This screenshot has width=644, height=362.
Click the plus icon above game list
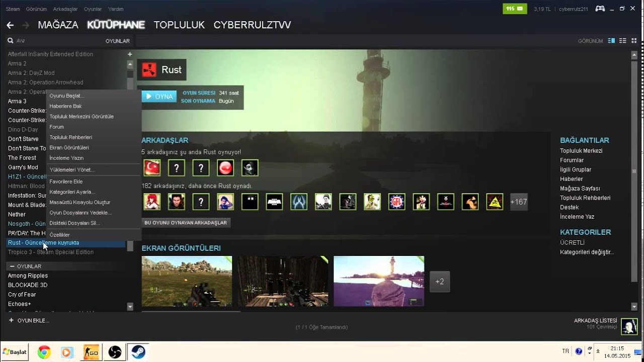click(x=130, y=54)
